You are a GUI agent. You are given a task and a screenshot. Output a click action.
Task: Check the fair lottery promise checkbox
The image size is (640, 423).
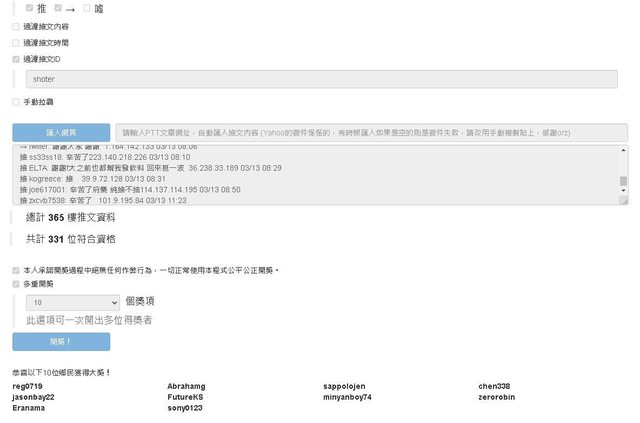15,270
